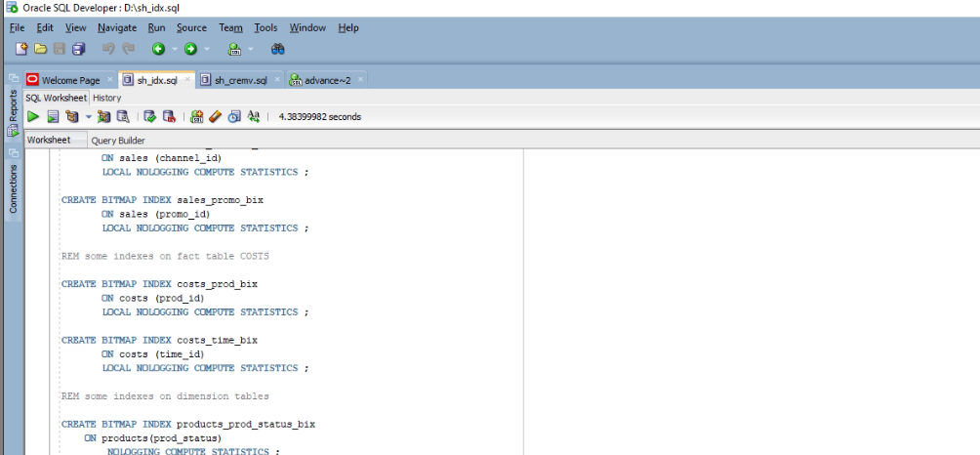Image resolution: width=980 pixels, height=455 pixels.
Task: Open the Help menu
Action: pyautogui.click(x=348, y=27)
